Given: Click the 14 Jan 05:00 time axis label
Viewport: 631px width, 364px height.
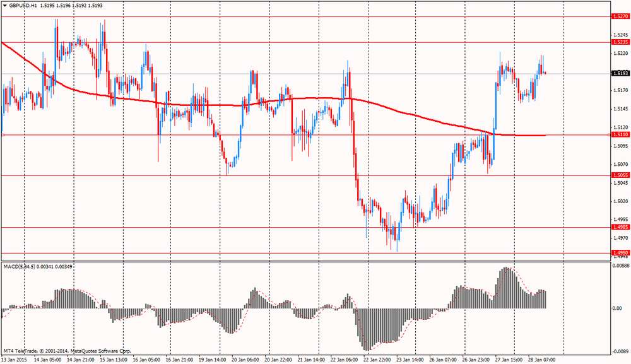Looking at the screenshot, I should point(47,360).
